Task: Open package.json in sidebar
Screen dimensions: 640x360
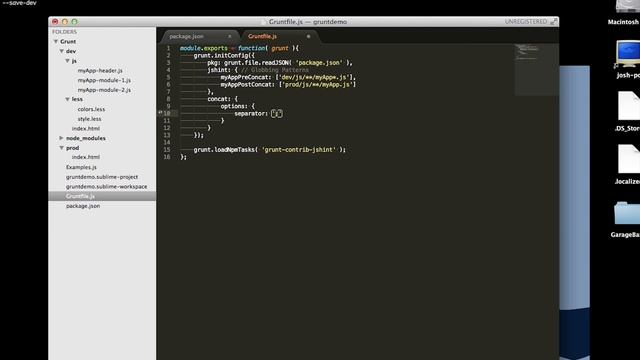Action: 83,206
